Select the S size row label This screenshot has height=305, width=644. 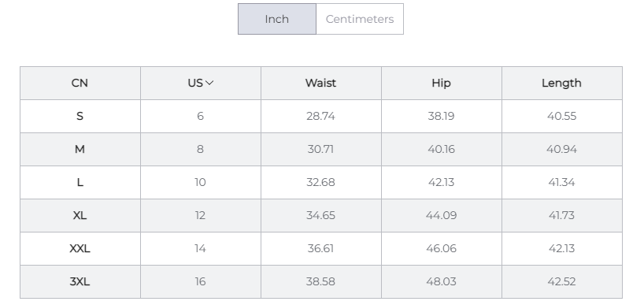80,117
